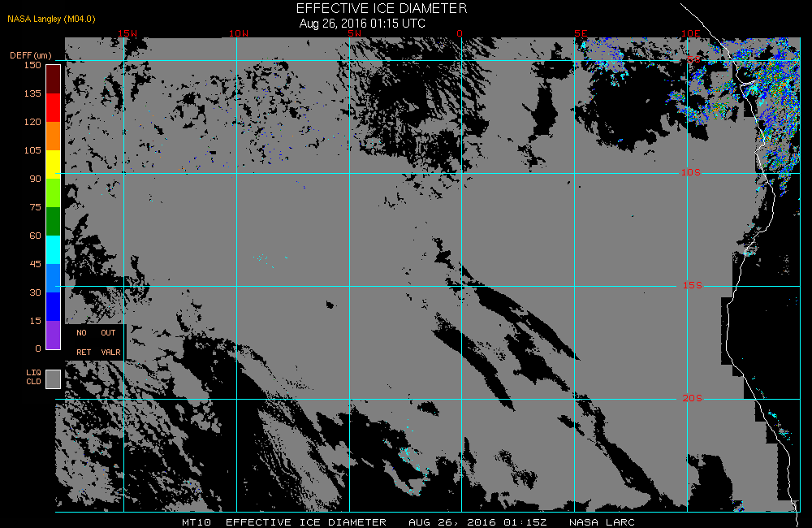Click the 45 value on the color scale
This screenshot has width=812, height=528.
tap(35, 264)
